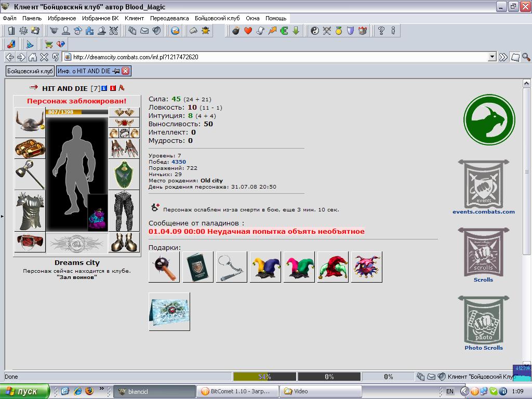The height and width of the screenshot is (399, 532).
Task: Click the bomb toolbar icon
Action: [x=236, y=31]
